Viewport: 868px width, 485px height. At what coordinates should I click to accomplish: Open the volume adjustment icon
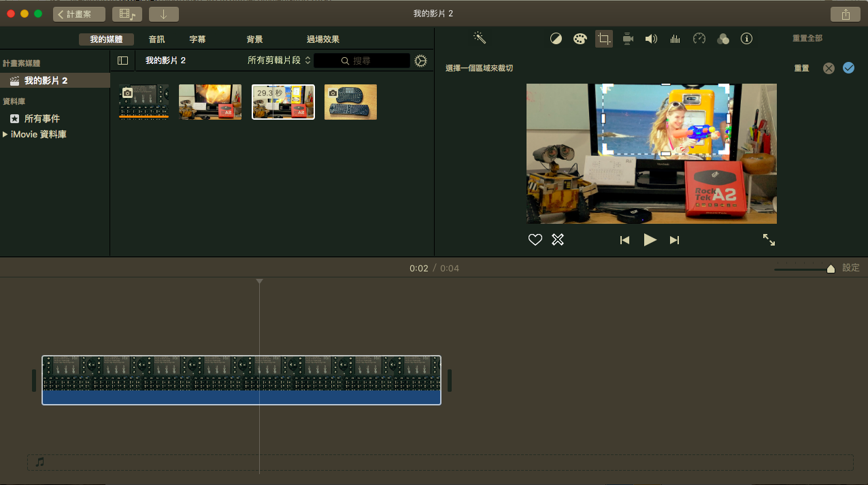click(x=651, y=39)
